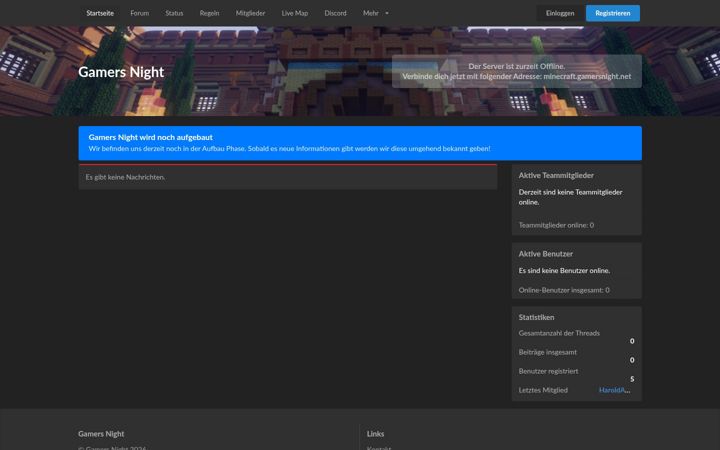The image size is (720, 450).
Task: Open the Regeln page
Action: (209, 13)
